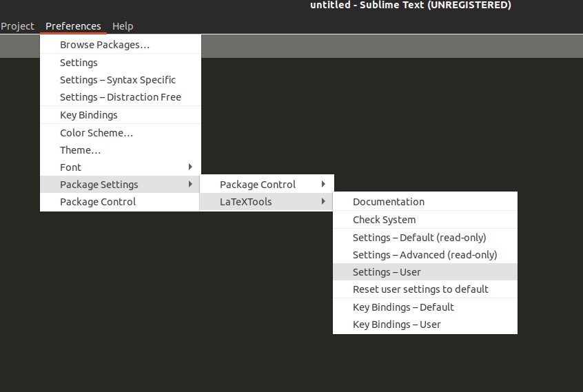Open Settings – Default (read-only)
The width and height of the screenshot is (583, 392).
click(425, 238)
